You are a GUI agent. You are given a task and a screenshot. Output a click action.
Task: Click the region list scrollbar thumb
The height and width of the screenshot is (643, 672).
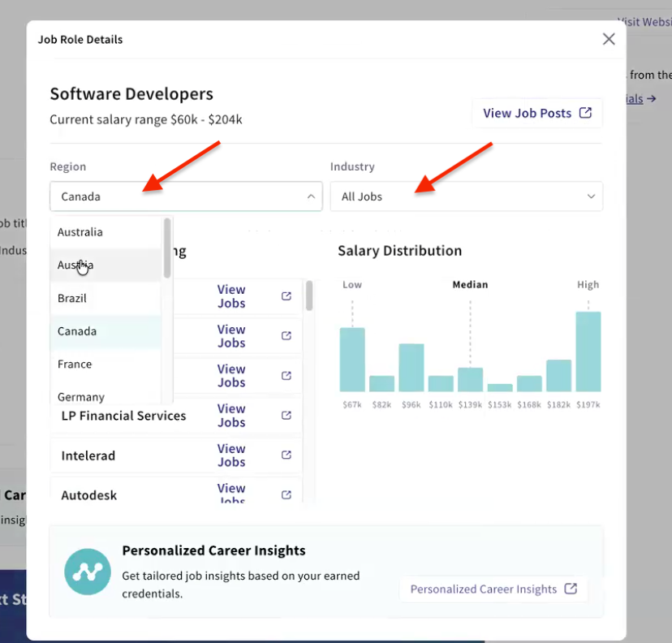pyautogui.click(x=167, y=248)
